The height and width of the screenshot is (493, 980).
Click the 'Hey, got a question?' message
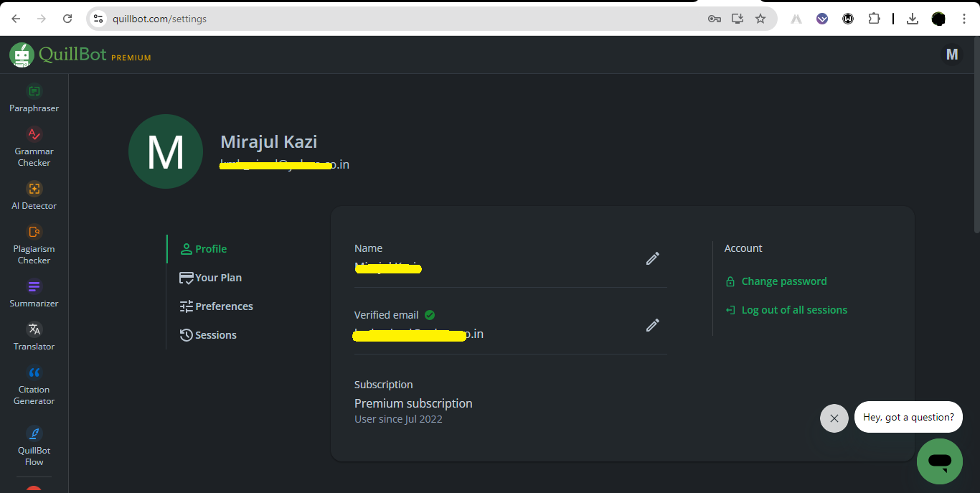click(908, 417)
